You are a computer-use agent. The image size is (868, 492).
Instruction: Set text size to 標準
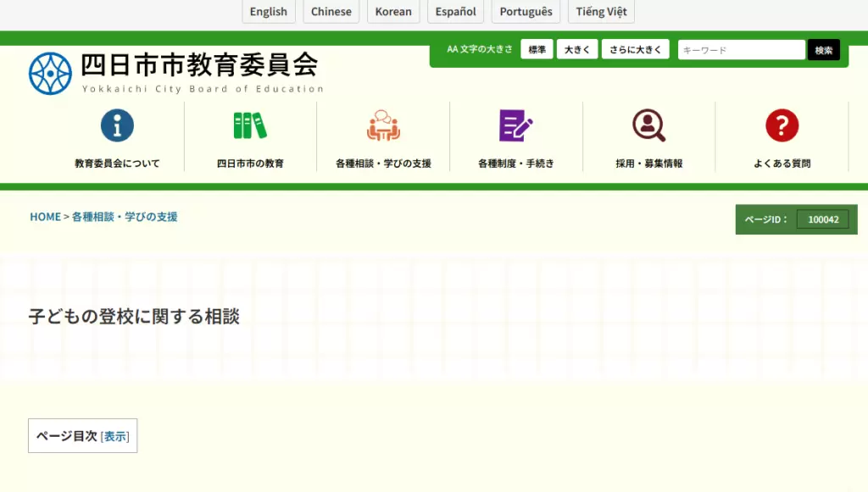(x=537, y=49)
